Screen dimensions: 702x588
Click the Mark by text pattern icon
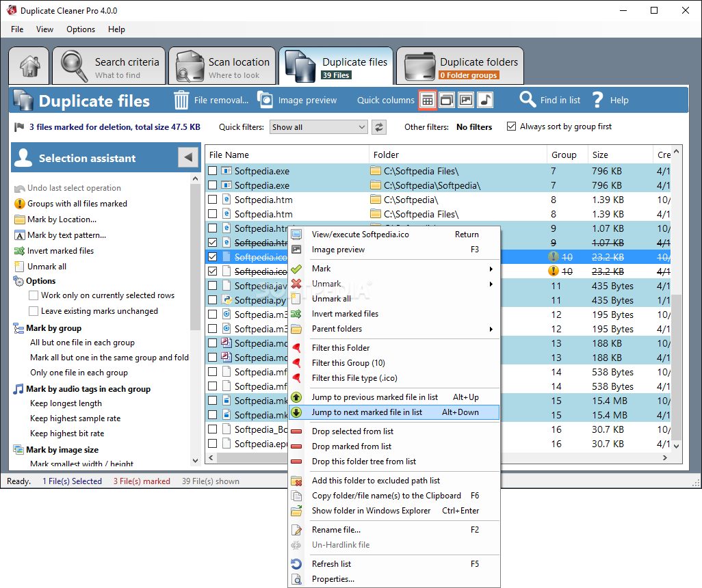(20, 235)
